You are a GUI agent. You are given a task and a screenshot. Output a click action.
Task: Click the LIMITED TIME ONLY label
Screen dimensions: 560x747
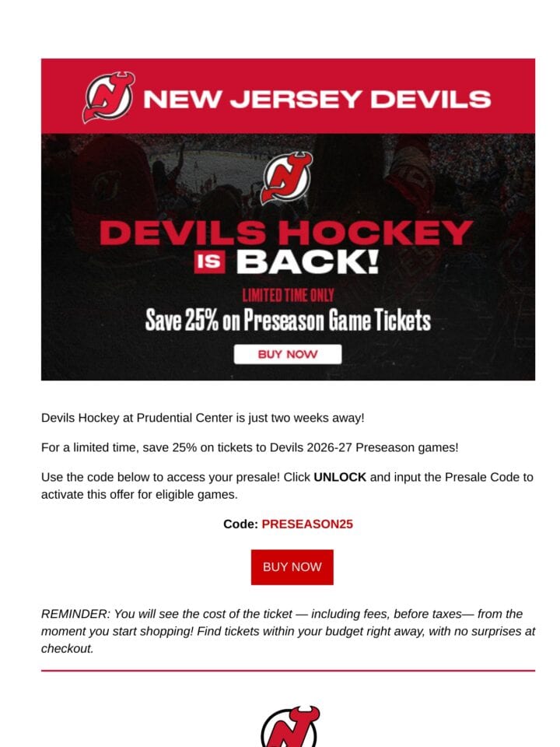tap(288, 296)
